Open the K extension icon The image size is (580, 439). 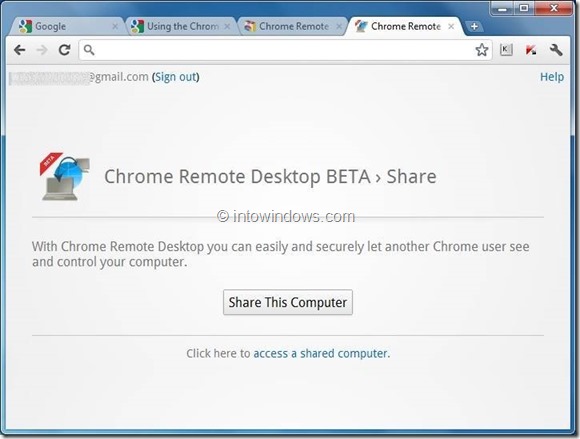pos(506,50)
